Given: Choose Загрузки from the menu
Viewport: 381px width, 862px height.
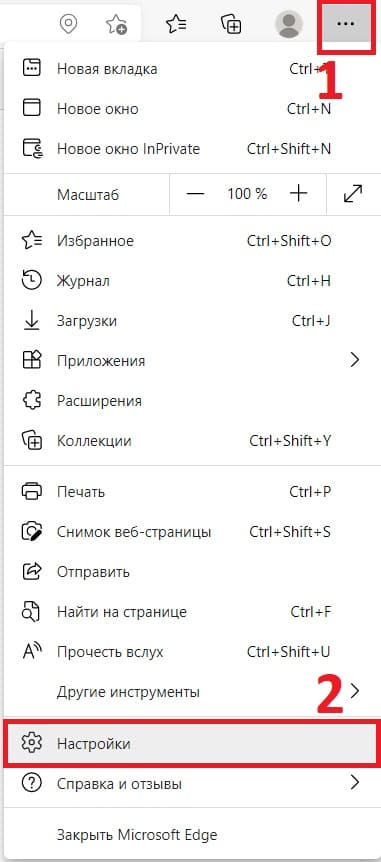Looking at the screenshot, I should 190,321.
